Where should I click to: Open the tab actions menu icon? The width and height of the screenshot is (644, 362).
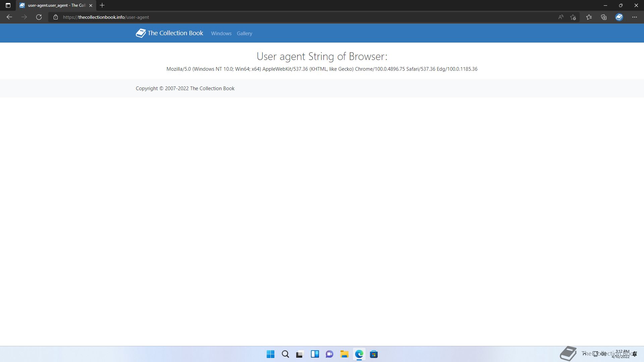point(8,5)
